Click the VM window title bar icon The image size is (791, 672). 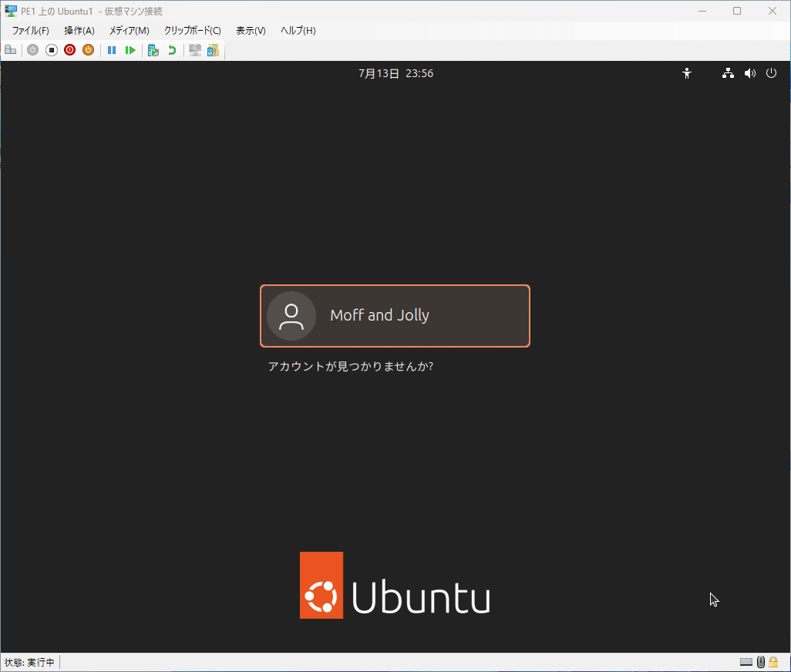(x=11, y=11)
